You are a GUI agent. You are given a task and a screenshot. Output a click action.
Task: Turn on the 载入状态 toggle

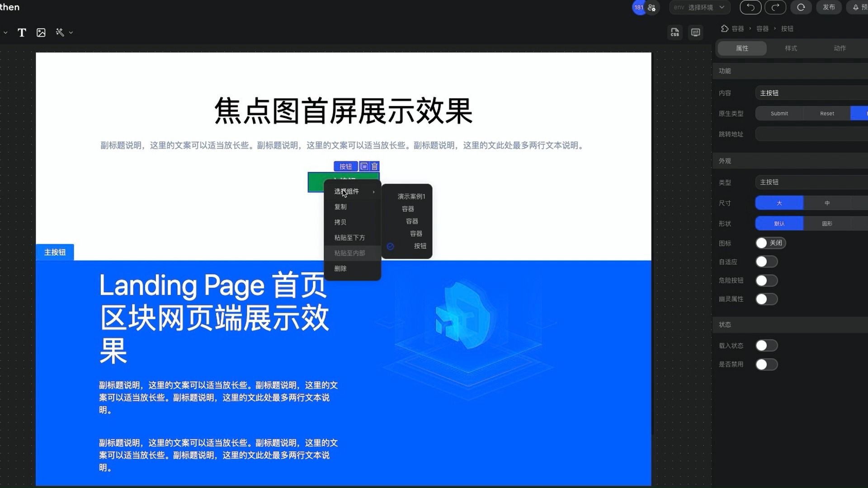point(766,345)
